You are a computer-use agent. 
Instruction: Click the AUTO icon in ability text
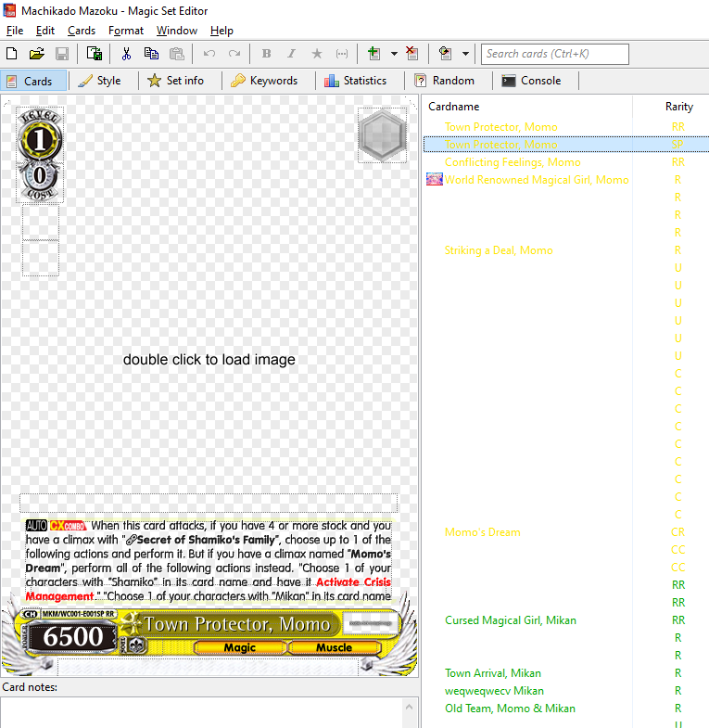pos(36,526)
